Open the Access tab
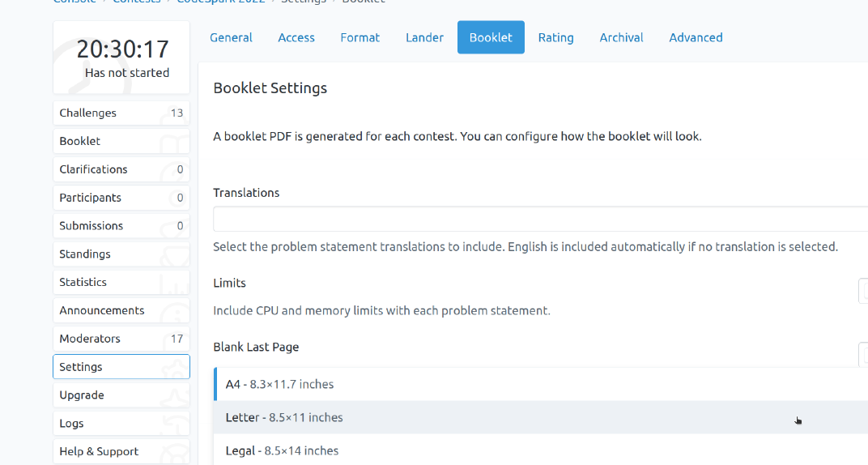868x465 pixels. coord(296,37)
